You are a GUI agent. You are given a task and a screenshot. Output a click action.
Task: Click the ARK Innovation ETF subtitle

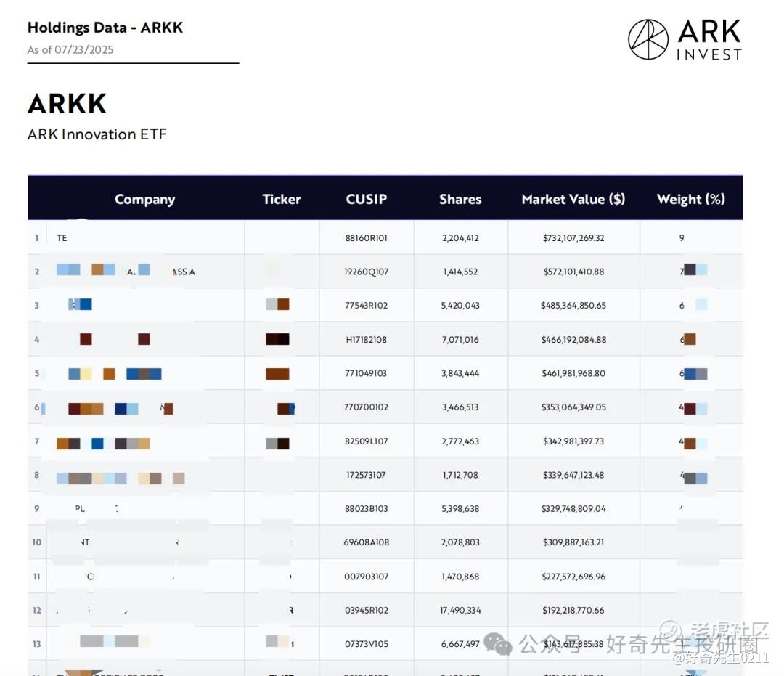(x=97, y=134)
